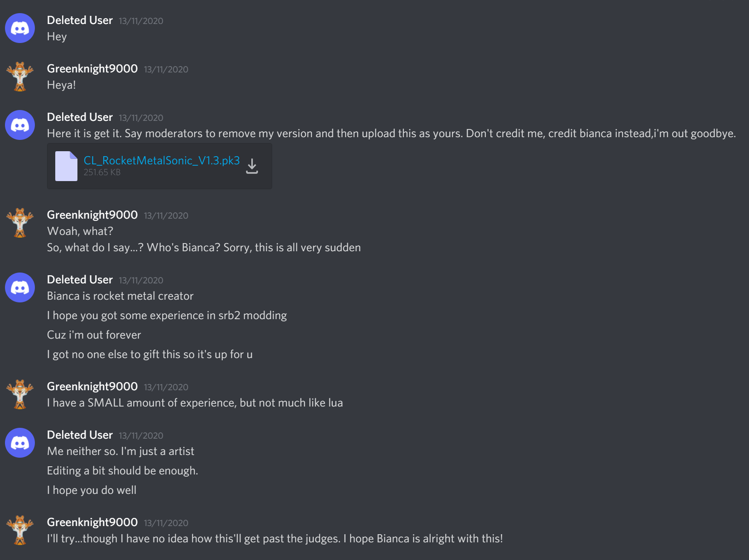Image resolution: width=749 pixels, height=560 pixels.
Task: Open Deleted User avatar by "Bianca is rocket metal creator"
Action: coord(20,287)
